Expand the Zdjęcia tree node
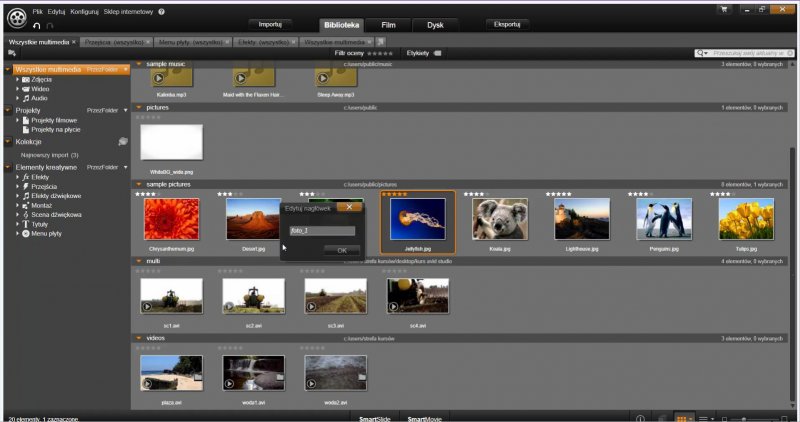The image size is (800, 422). (x=17, y=80)
